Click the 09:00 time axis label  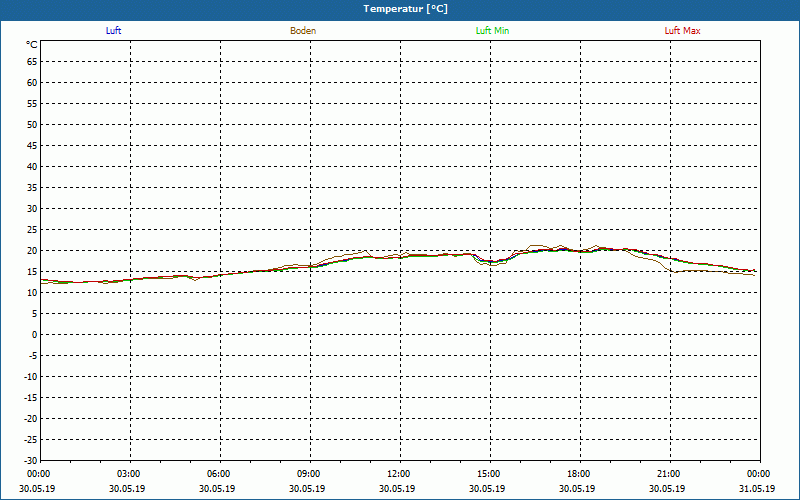tap(309, 474)
